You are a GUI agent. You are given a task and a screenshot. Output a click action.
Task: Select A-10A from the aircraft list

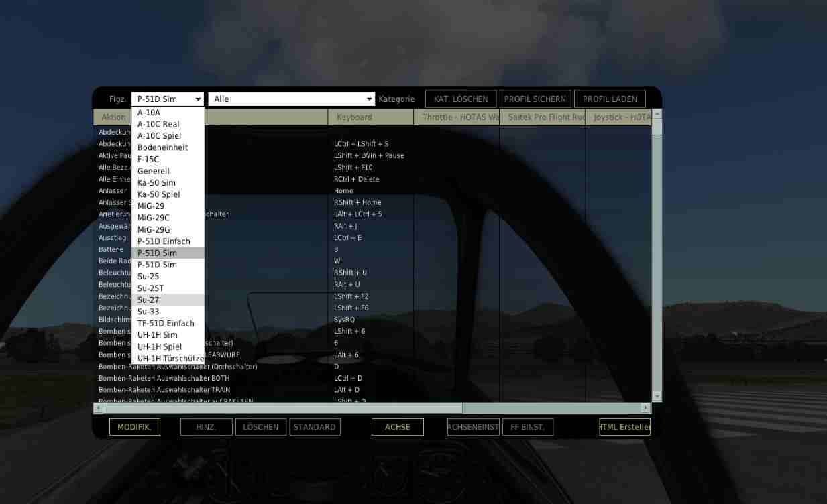click(168, 113)
